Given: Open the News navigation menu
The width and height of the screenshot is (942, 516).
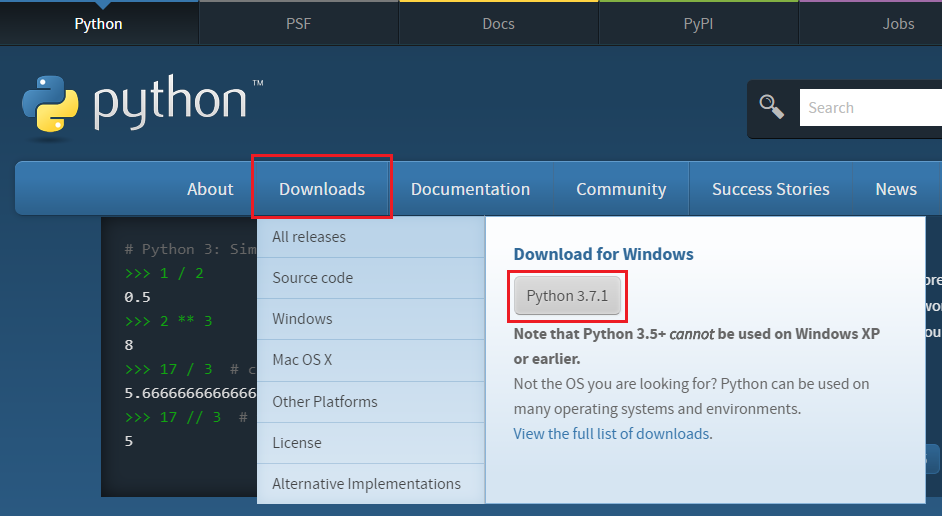Looking at the screenshot, I should tap(896, 189).
